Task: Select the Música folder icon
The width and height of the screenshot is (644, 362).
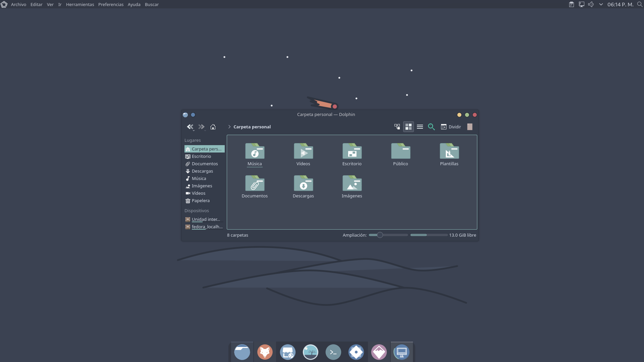Action: pos(255,151)
